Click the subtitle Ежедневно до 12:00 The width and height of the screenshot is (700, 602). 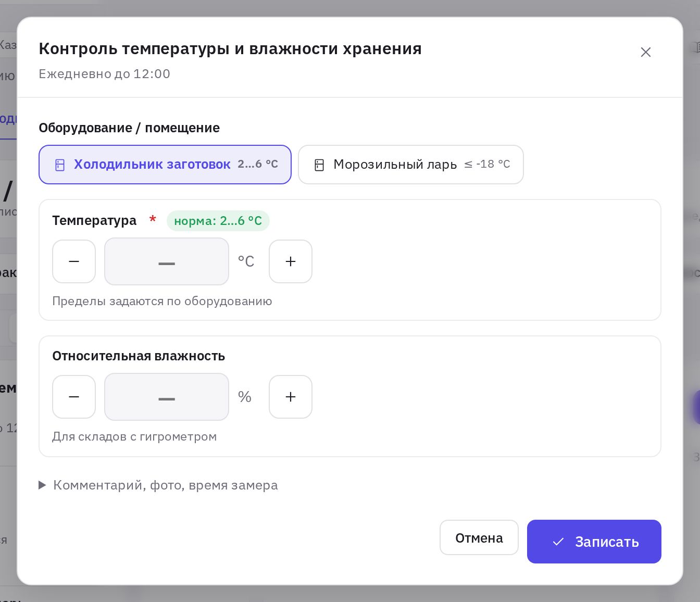(105, 73)
